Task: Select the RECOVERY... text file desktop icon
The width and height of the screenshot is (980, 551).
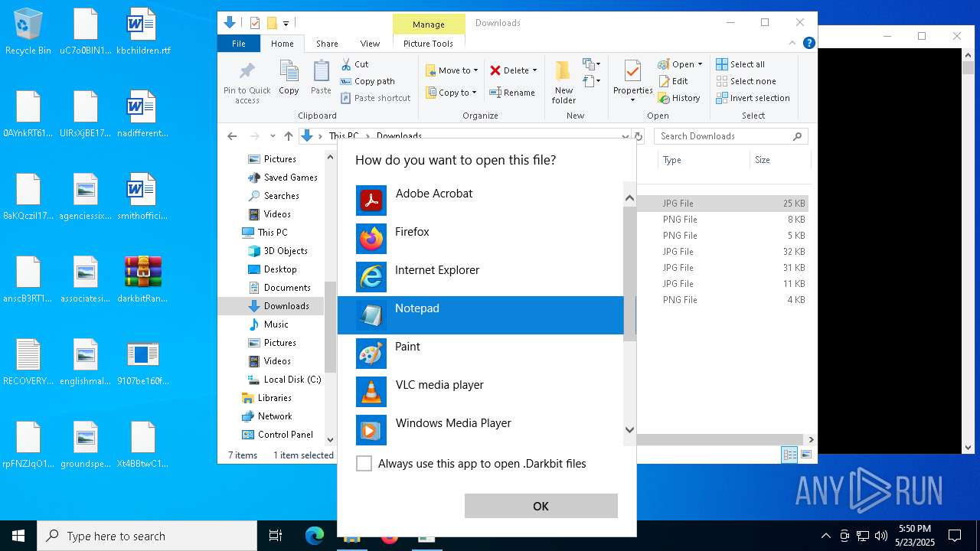Action: pyautogui.click(x=28, y=362)
